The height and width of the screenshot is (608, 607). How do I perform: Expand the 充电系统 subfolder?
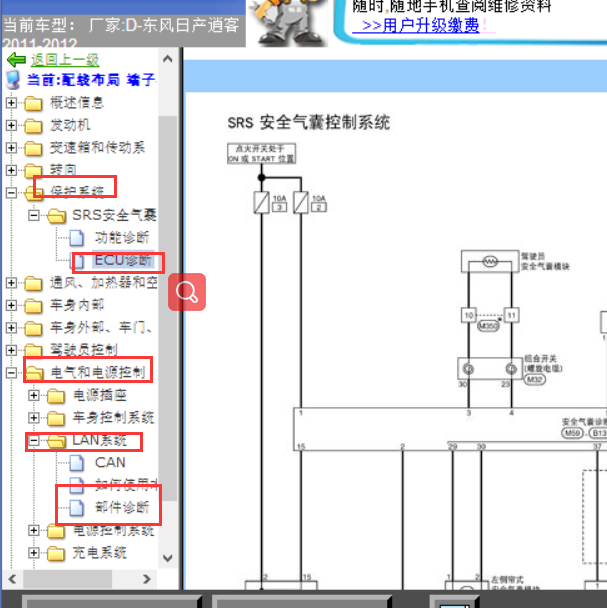pyautogui.click(x=34, y=553)
